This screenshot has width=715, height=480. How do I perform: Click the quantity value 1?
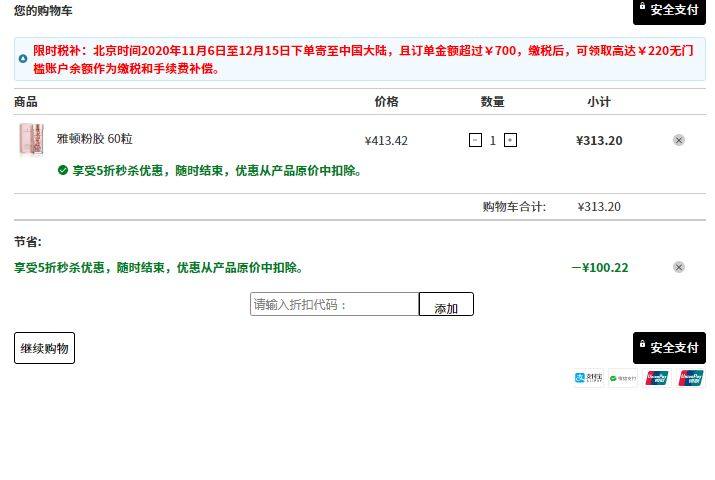point(492,140)
